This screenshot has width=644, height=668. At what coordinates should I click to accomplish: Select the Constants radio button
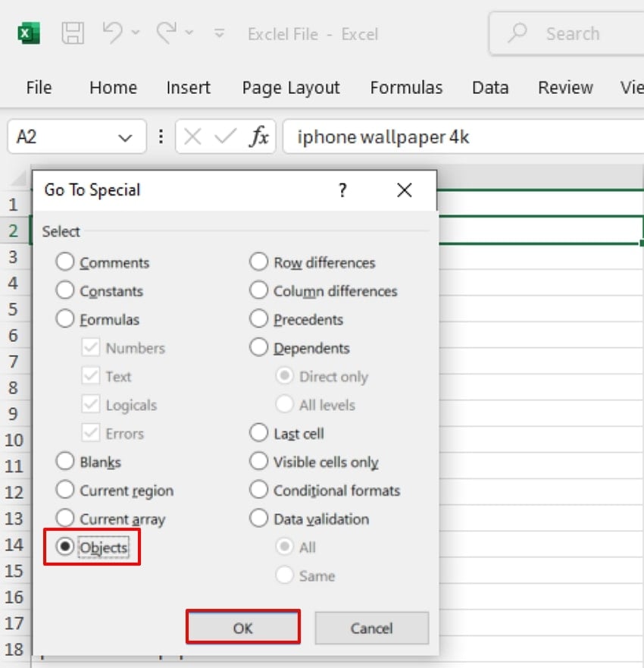64,290
